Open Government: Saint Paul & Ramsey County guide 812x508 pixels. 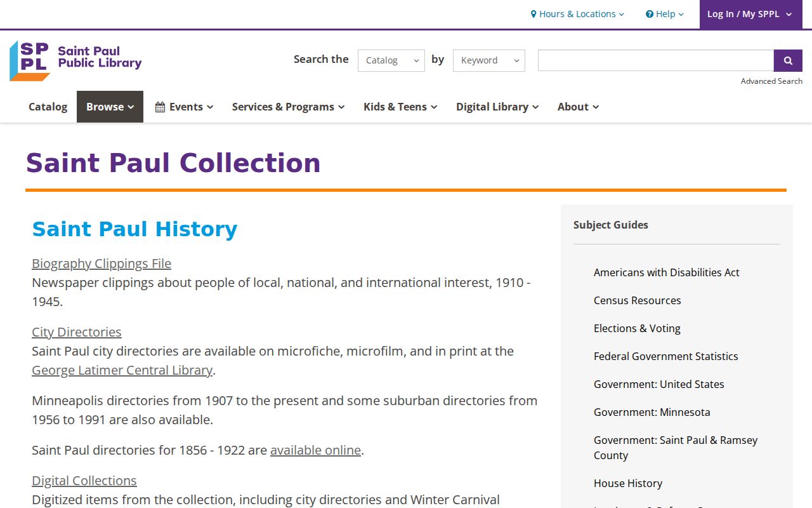676,448
